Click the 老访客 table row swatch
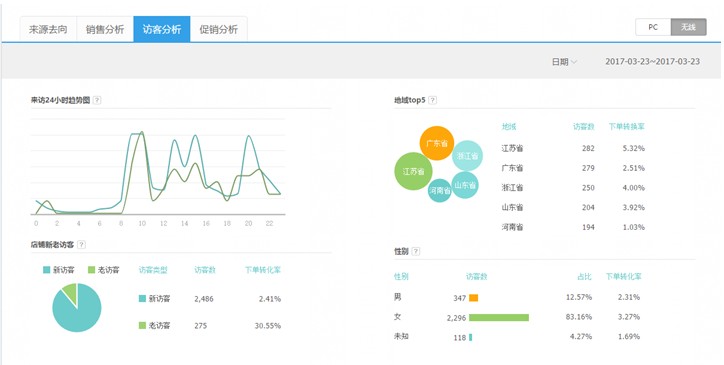724x365 pixels. point(142,326)
